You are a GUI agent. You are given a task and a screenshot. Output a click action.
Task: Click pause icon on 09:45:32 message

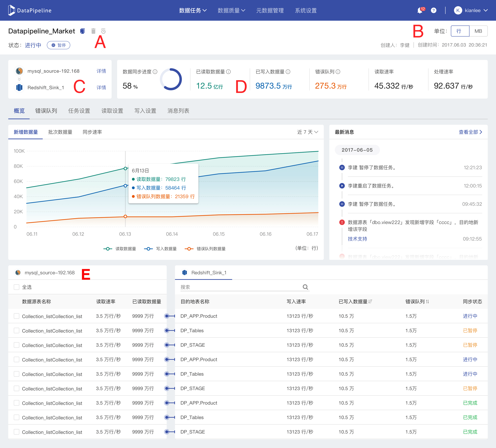[342, 204]
